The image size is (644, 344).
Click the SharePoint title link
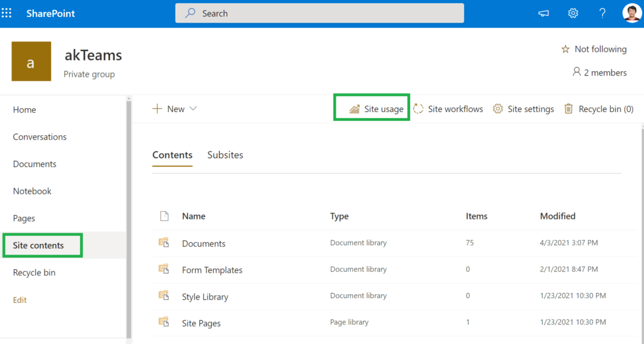50,13
